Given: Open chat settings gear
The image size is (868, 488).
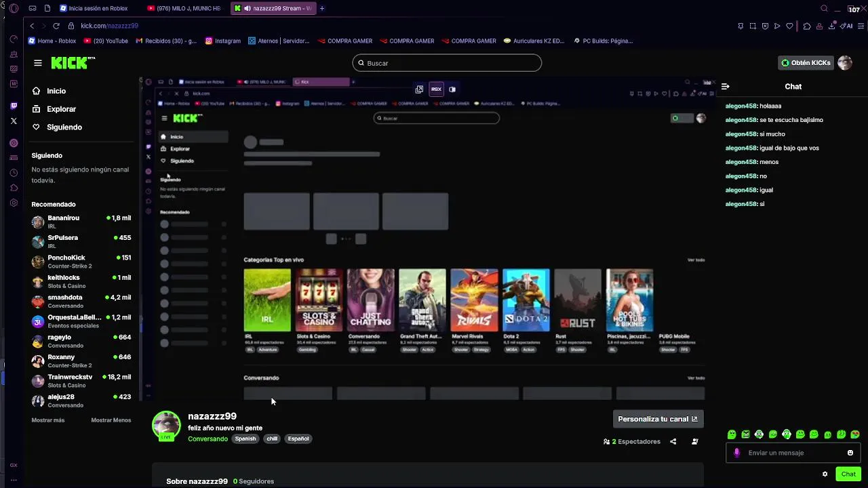Looking at the screenshot, I should point(825,474).
